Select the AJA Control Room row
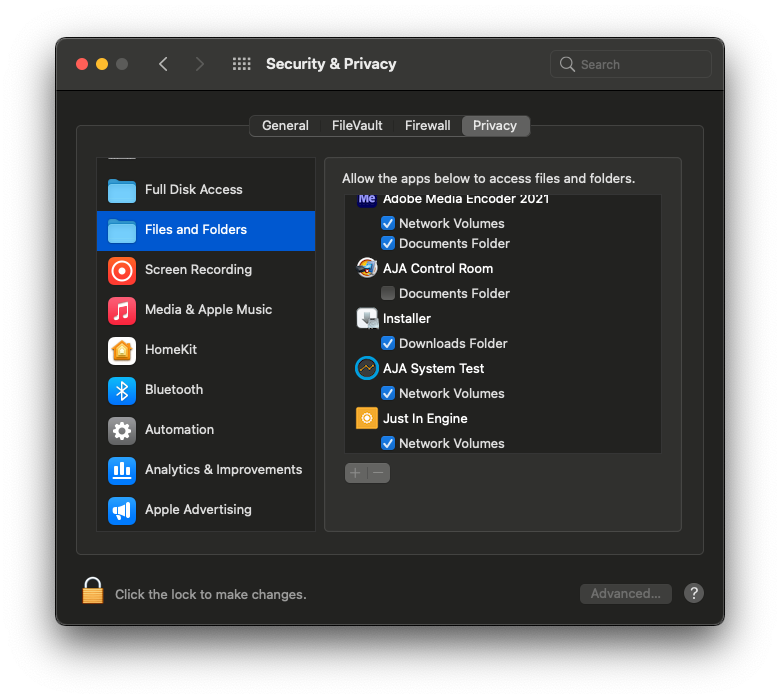 pyautogui.click(x=502, y=269)
